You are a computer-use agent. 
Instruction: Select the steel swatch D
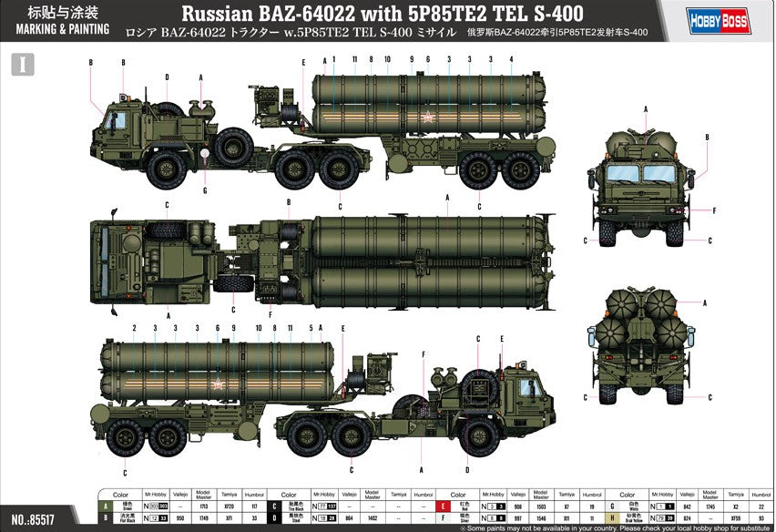(273, 517)
